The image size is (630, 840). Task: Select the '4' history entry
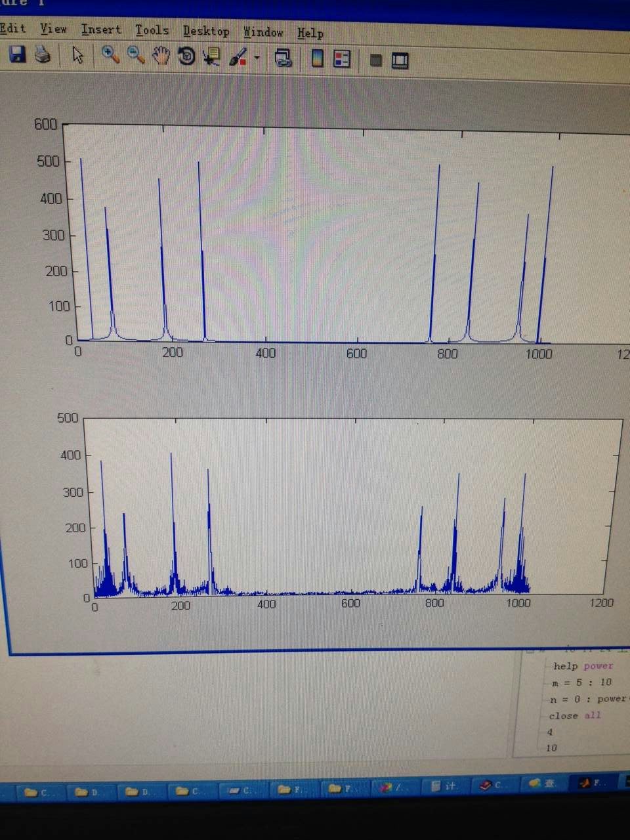coord(550,732)
